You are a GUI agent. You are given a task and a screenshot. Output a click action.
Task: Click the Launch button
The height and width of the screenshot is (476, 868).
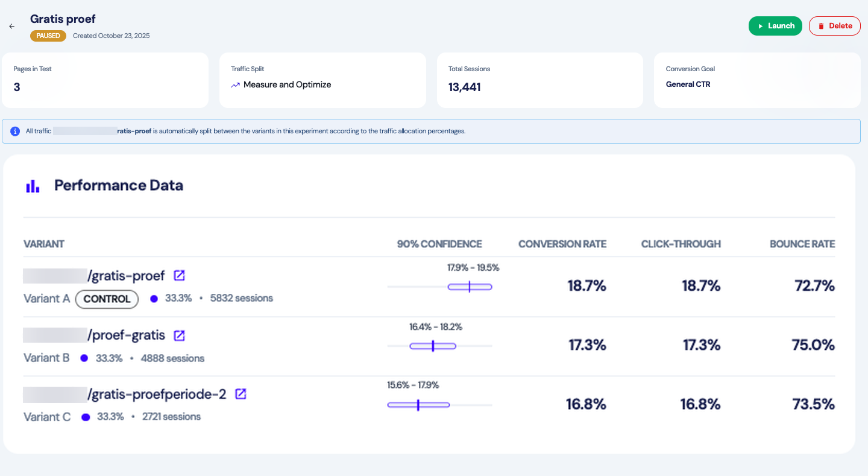775,25
